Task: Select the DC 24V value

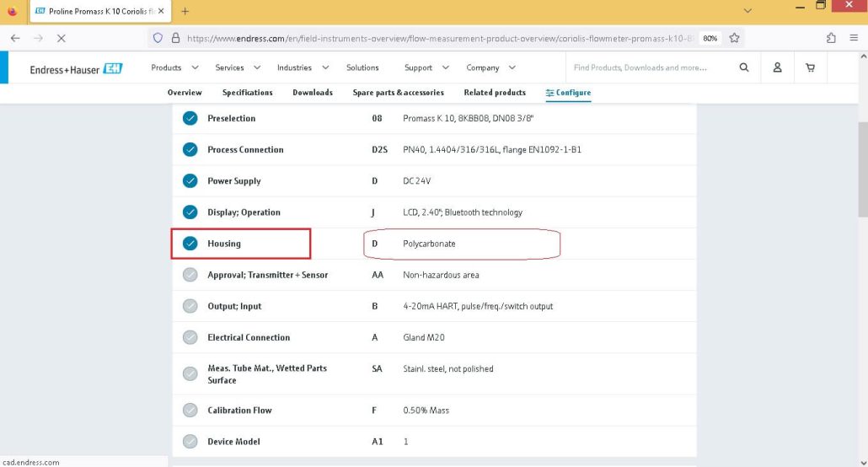Action: 416,181
